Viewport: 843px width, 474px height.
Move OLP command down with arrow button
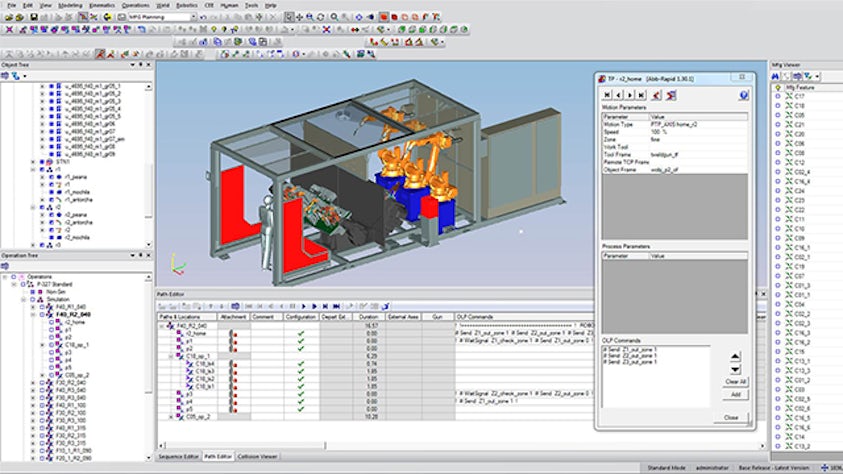pos(735,369)
